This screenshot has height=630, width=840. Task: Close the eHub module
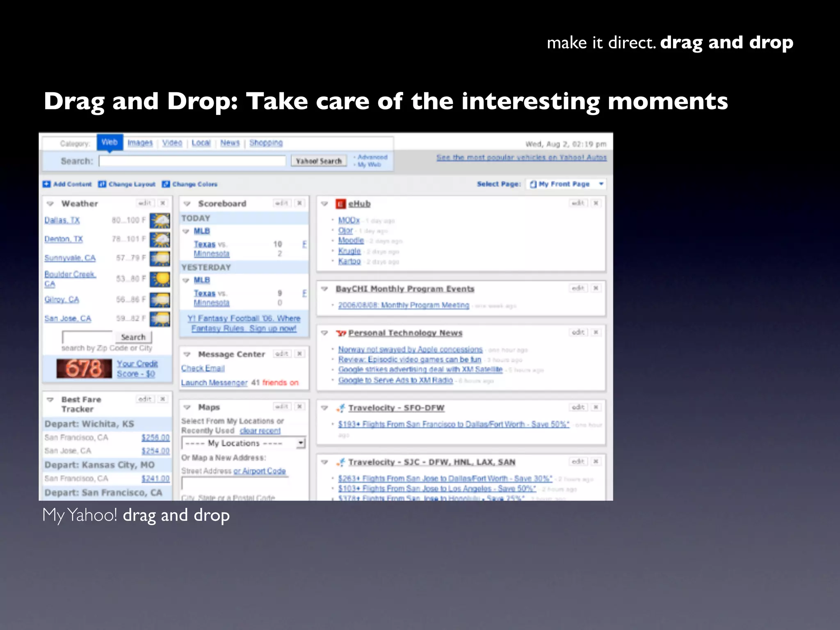coord(596,203)
